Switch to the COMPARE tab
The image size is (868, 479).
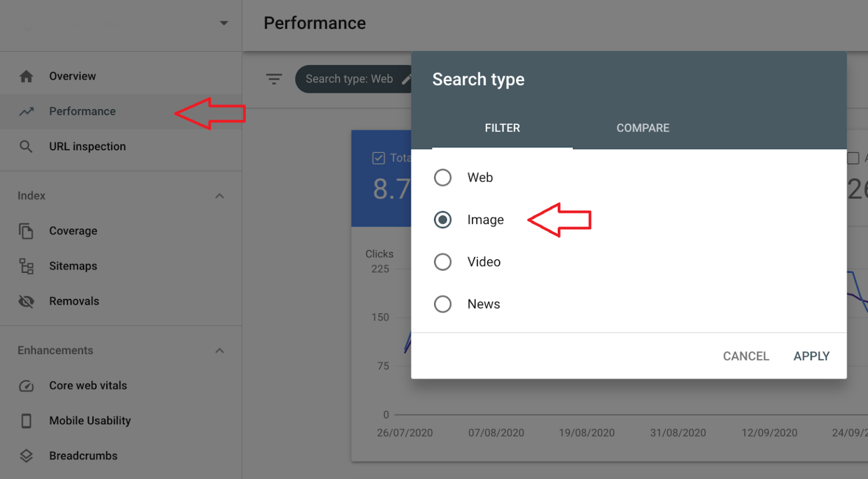click(x=643, y=128)
